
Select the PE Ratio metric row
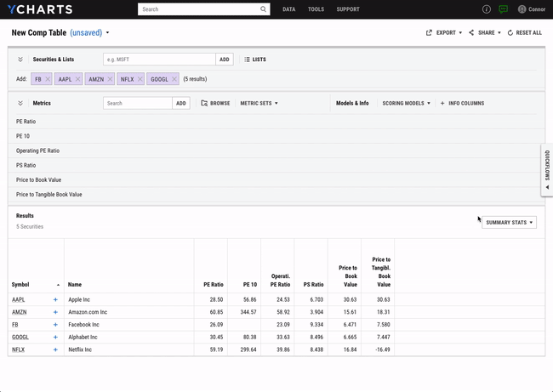point(276,122)
